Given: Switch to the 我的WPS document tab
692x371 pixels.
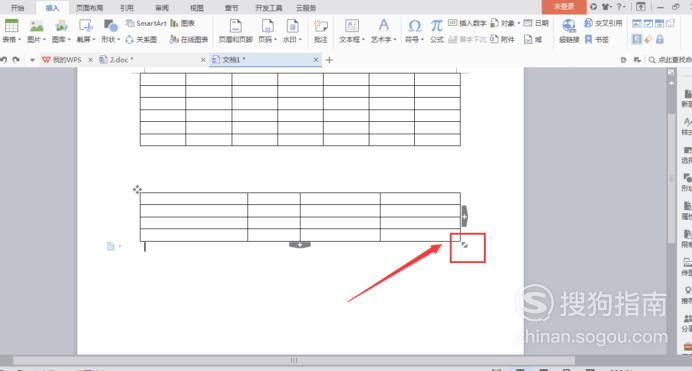Looking at the screenshot, I should click(x=62, y=60).
